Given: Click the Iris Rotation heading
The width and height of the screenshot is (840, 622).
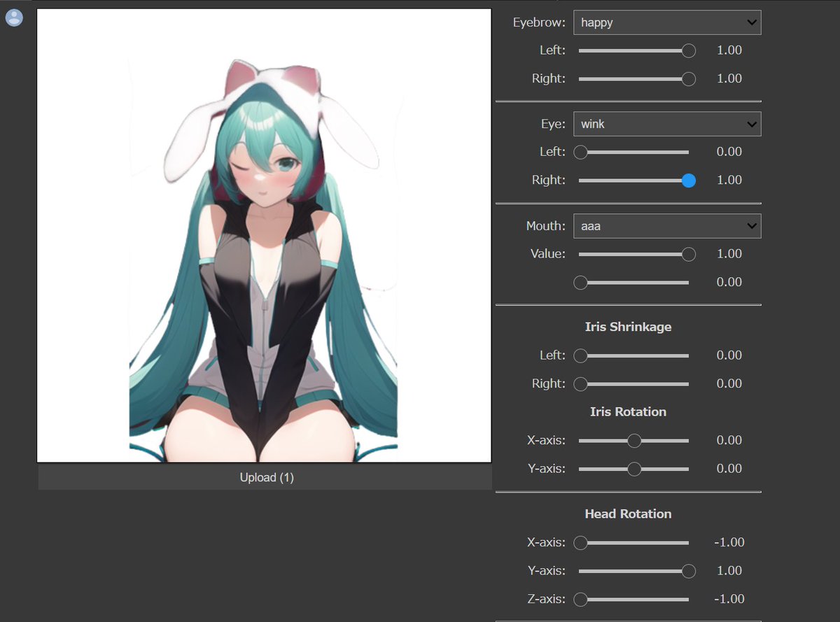Looking at the screenshot, I should tap(628, 411).
